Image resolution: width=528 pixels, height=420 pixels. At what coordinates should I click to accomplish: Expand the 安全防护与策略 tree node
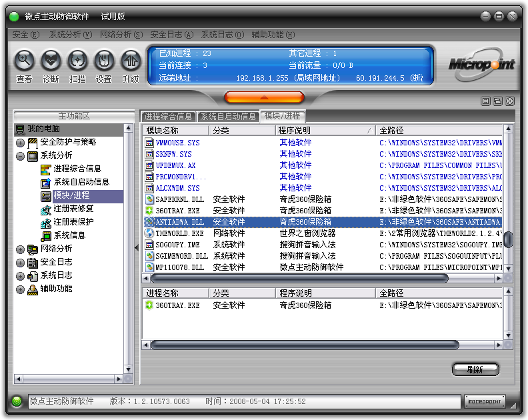[x=20, y=143]
